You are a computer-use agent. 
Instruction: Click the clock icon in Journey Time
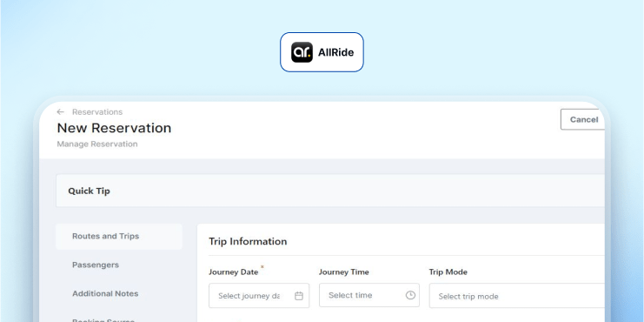click(410, 295)
